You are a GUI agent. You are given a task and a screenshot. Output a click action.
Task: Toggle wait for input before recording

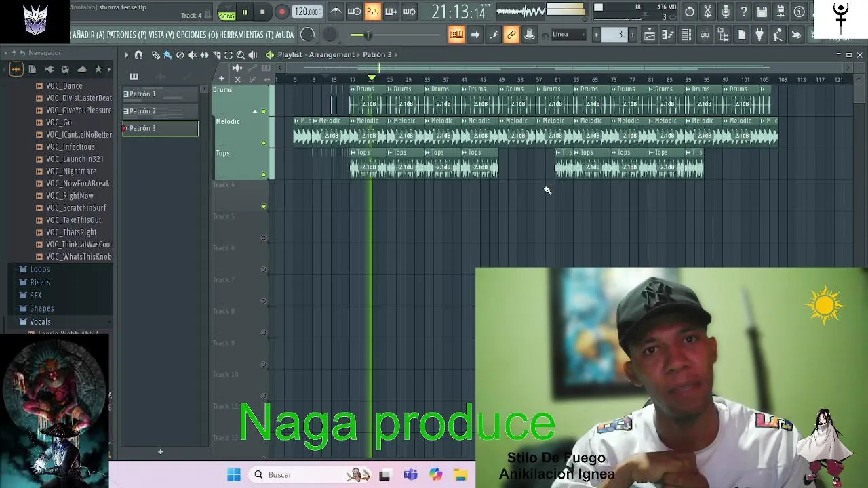pyautogui.click(x=354, y=12)
